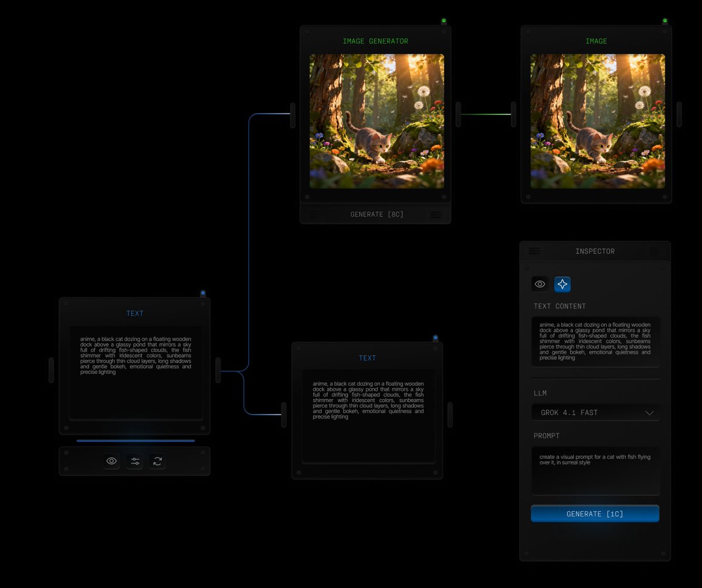
Task: Toggle the green status indicator on the Image node
Action: coord(665,19)
